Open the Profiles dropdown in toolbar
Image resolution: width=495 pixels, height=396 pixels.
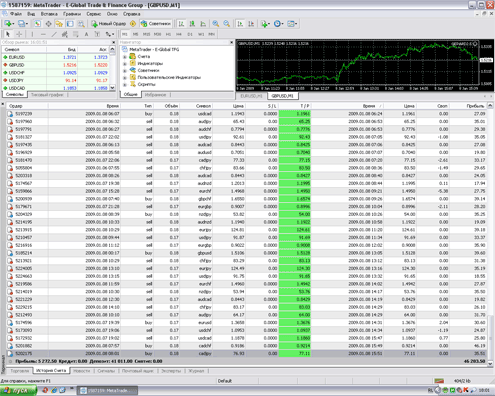click(23, 24)
